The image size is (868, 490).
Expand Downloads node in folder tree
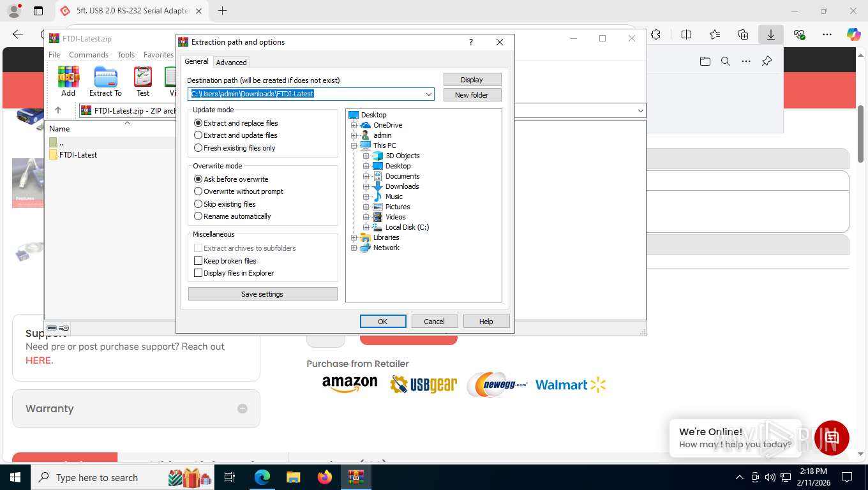pyautogui.click(x=366, y=186)
